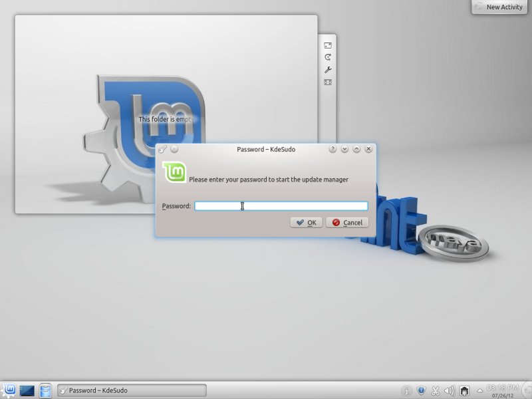Viewport: 532px width, 399px height.
Task: Click the question mark help button in dialog title bar
Action: (x=332, y=149)
